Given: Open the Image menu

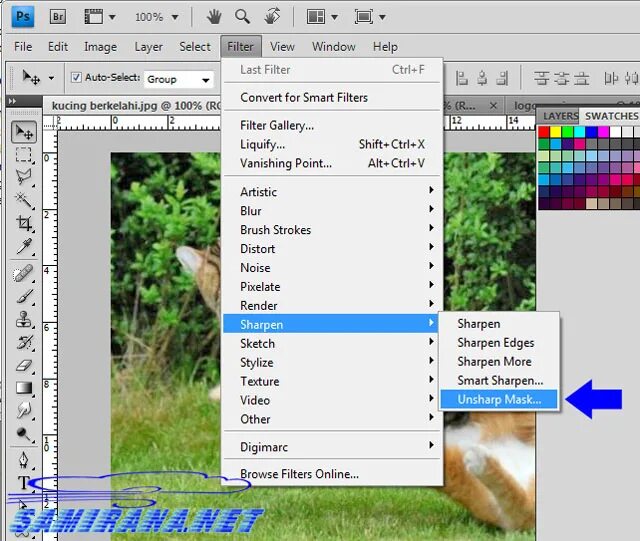Looking at the screenshot, I should [x=100, y=47].
